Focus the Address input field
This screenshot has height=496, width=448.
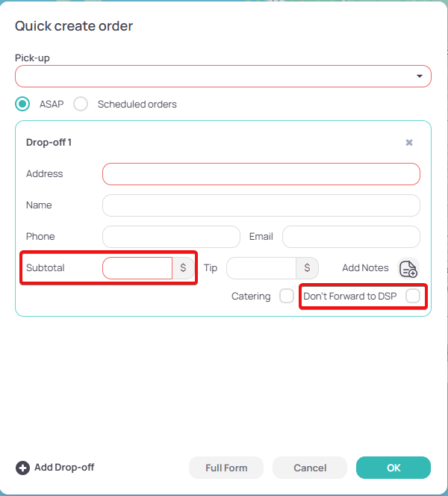[x=261, y=174]
